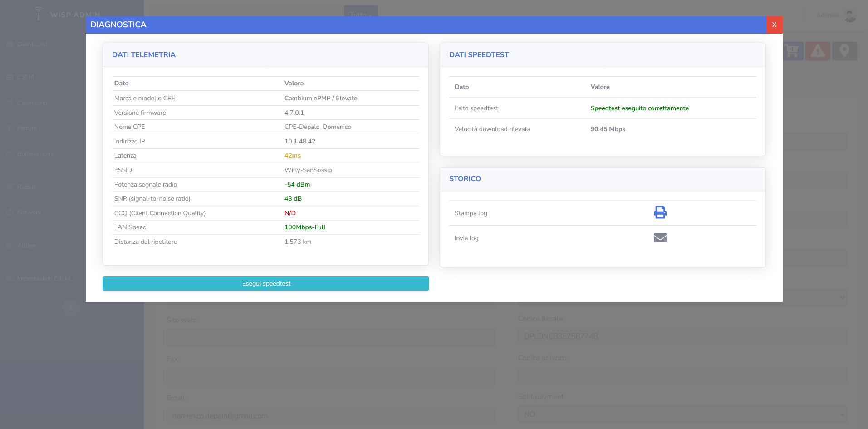This screenshot has height=429, width=868.
Task: Open C.R.M. in the sidebar
Action: tap(26, 77)
